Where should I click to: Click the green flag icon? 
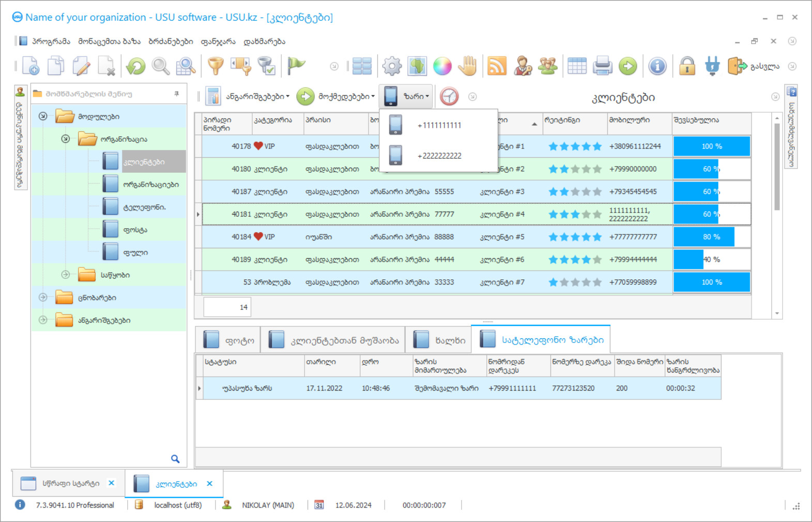(296, 66)
